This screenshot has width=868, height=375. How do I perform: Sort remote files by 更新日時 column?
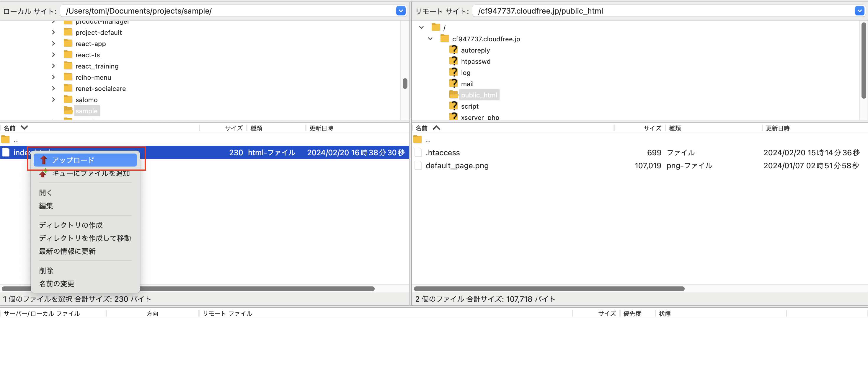coord(777,128)
